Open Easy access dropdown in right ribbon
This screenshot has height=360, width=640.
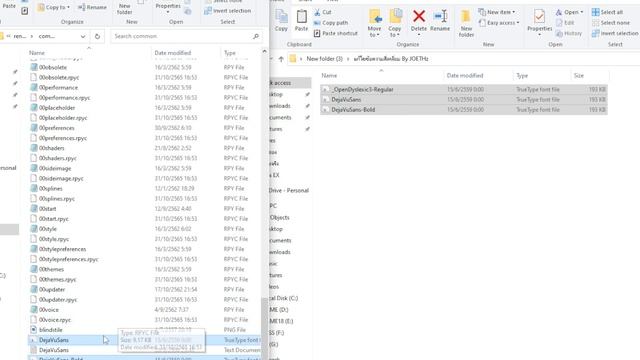[x=499, y=23]
